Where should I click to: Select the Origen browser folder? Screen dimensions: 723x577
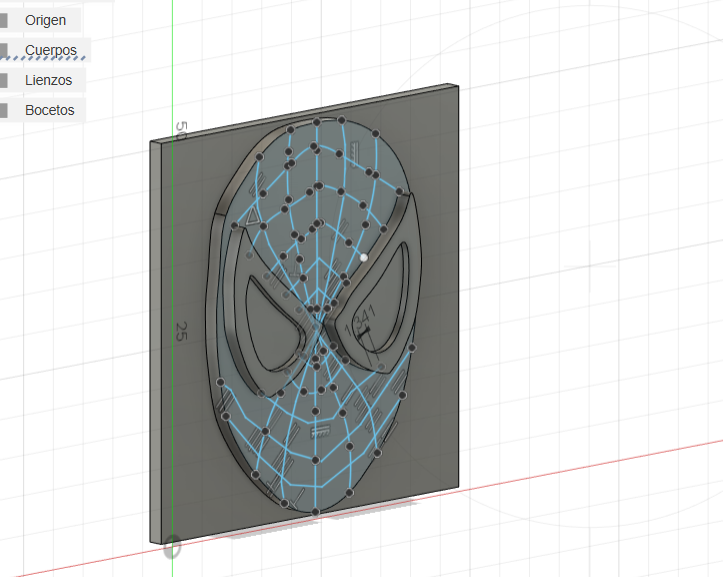pos(45,20)
